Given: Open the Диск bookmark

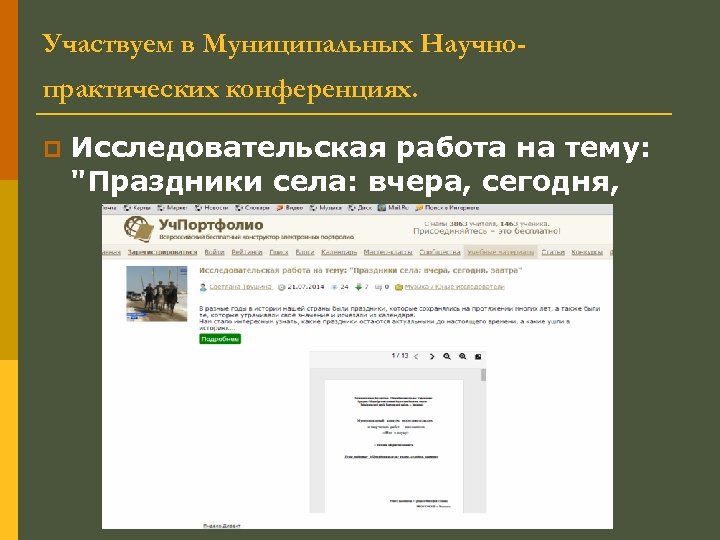Looking at the screenshot, I should (x=360, y=208).
